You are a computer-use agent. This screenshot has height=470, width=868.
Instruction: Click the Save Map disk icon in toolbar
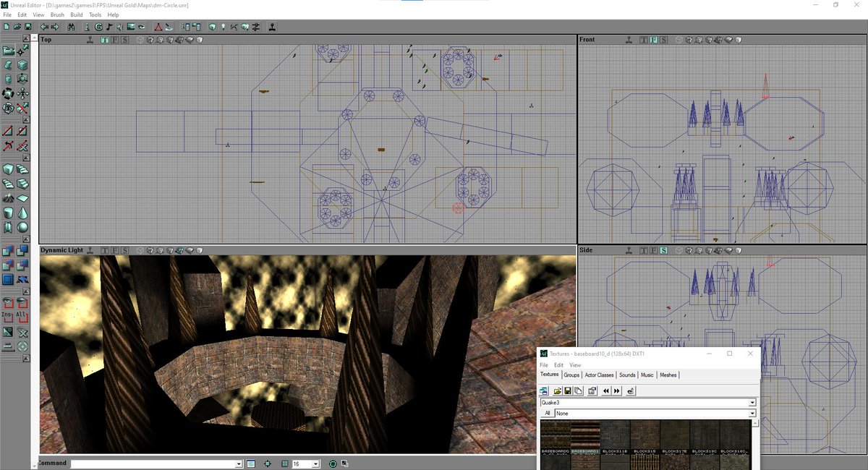point(27,27)
